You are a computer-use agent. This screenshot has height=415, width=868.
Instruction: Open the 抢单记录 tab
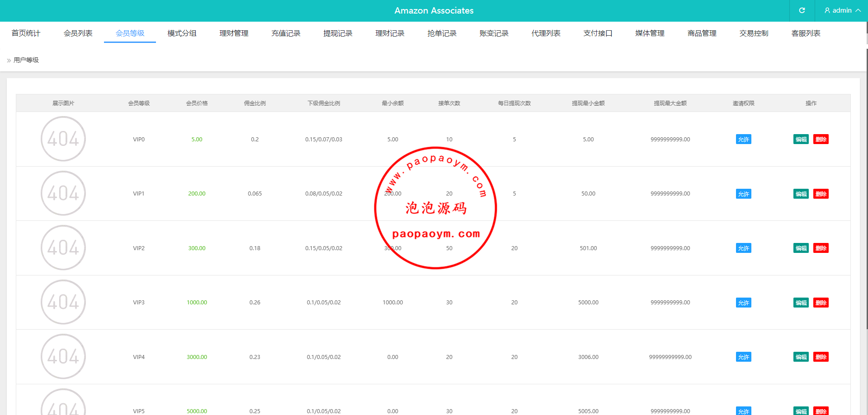click(x=442, y=33)
